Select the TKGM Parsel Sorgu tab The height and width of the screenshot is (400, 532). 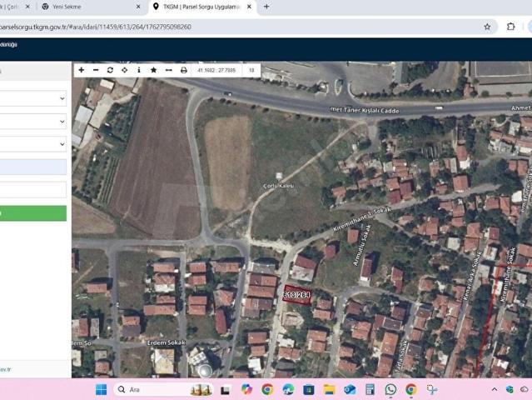[x=201, y=7]
